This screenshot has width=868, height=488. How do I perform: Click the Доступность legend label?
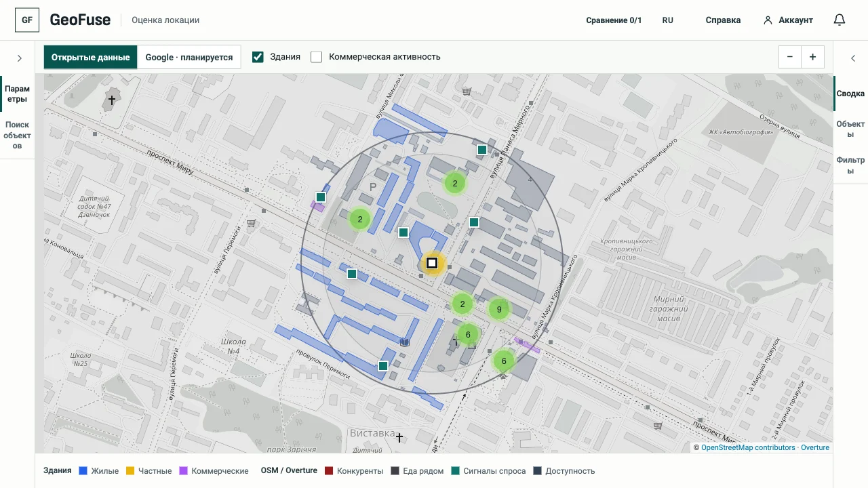570,471
